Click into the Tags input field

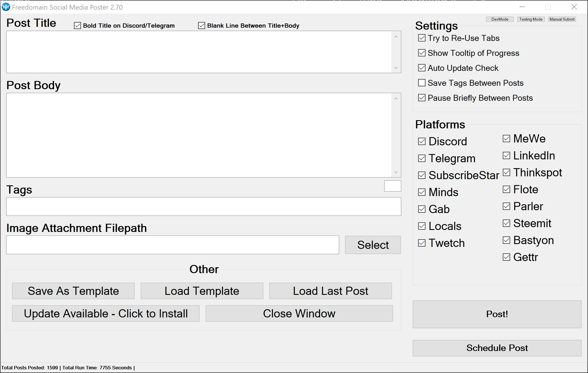(204, 207)
